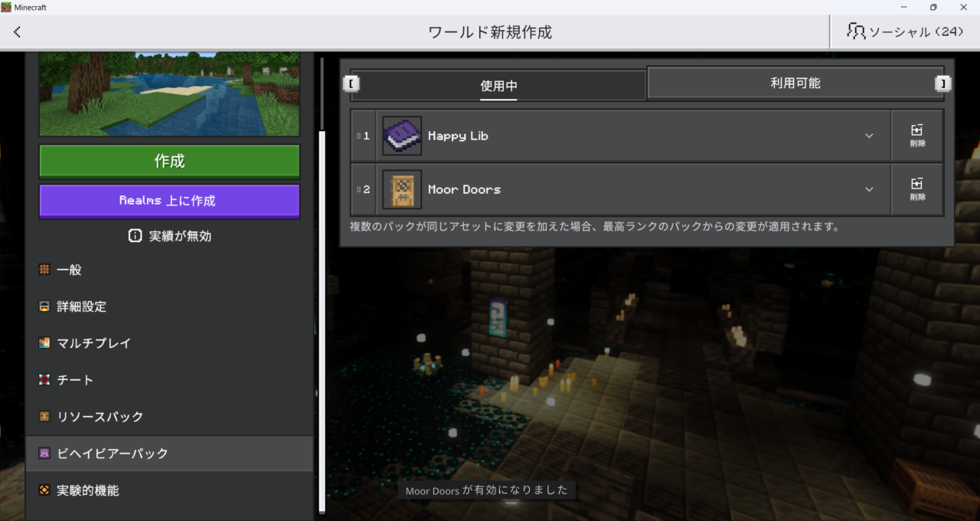Click the right bracket tab navigation icon
This screenshot has width=980, height=521.
(943, 84)
